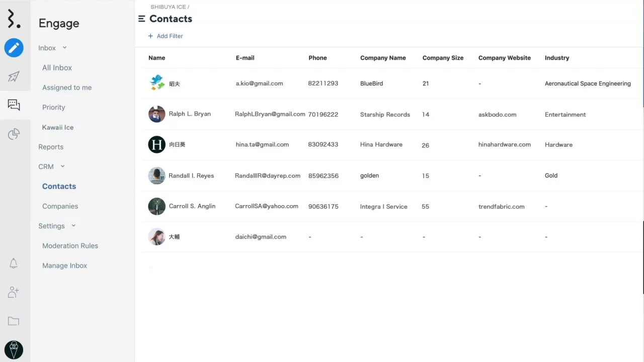
Task: Click the Company Size column header
Action: click(443, 58)
